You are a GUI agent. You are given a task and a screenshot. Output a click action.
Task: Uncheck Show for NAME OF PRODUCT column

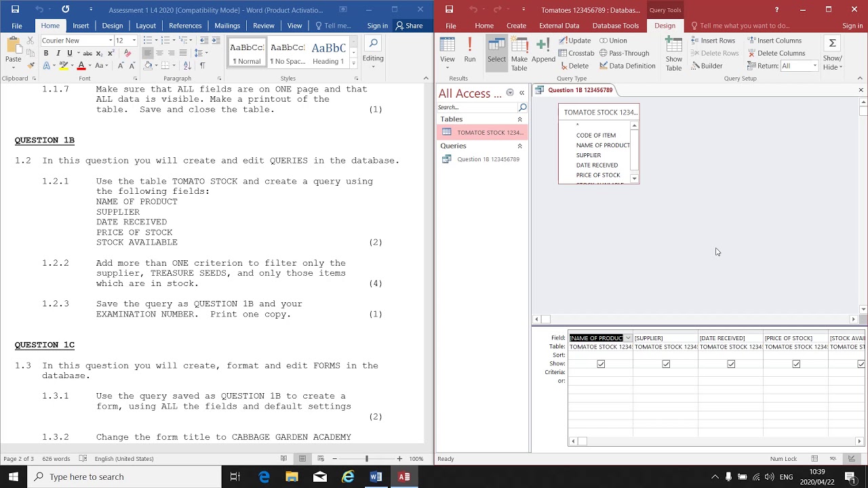[x=601, y=364]
